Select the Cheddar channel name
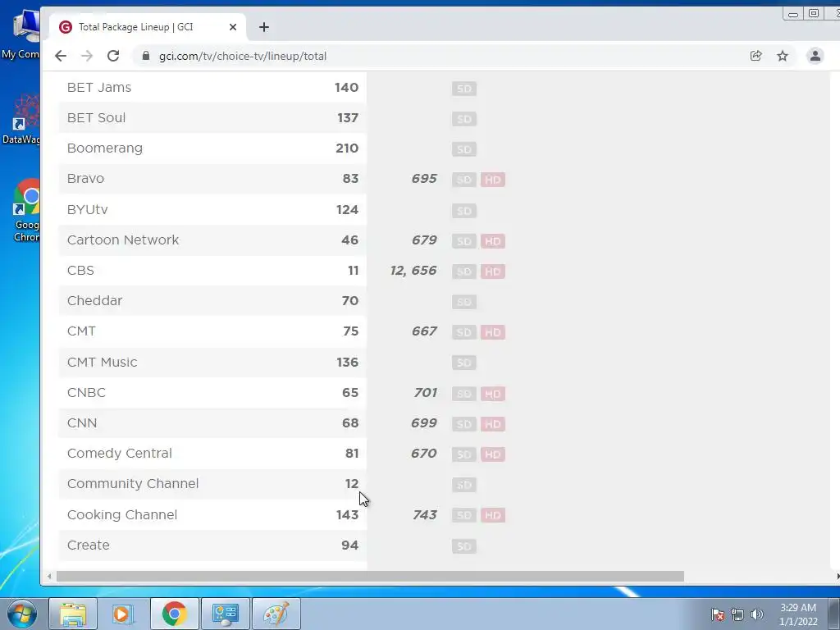Image resolution: width=840 pixels, height=630 pixels. tap(95, 300)
